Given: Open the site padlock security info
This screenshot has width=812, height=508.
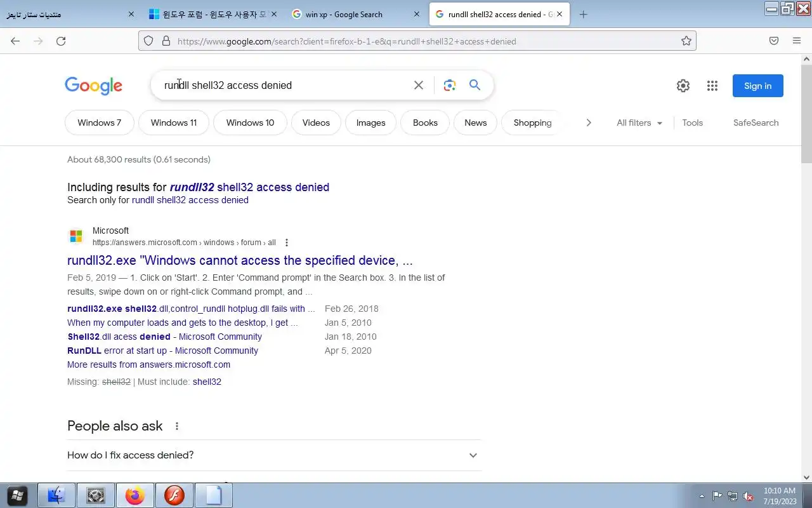Looking at the screenshot, I should 166,41.
